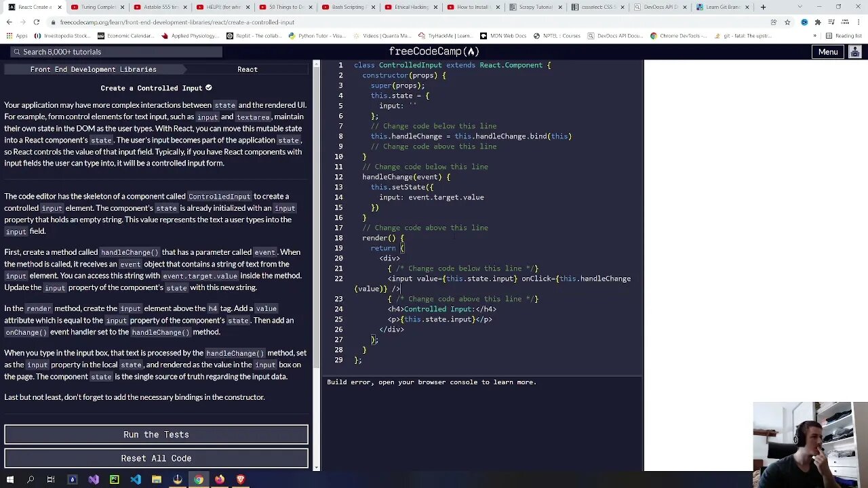Click line 22 input element code
Image resolution: width=868 pixels, height=488 pixels.
click(x=492, y=283)
